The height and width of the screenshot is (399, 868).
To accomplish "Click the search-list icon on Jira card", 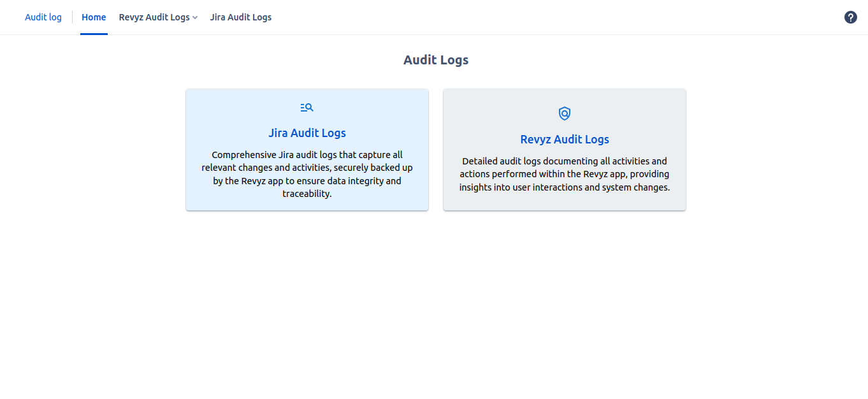I will point(307,107).
